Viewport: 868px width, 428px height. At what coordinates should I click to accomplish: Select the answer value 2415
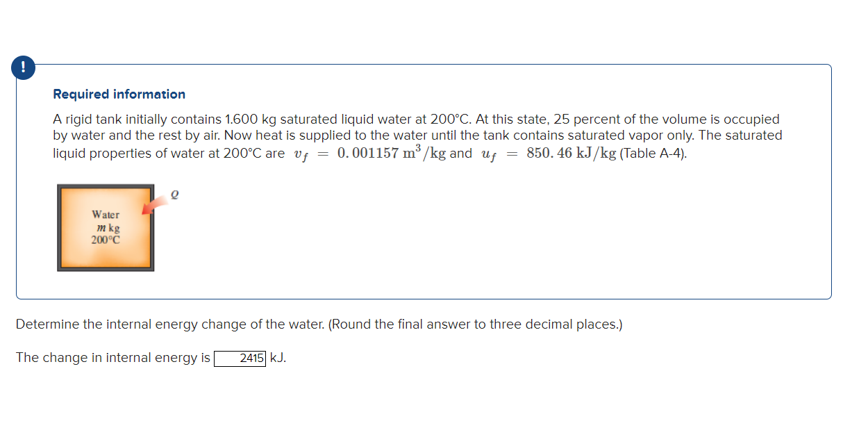pos(251,358)
